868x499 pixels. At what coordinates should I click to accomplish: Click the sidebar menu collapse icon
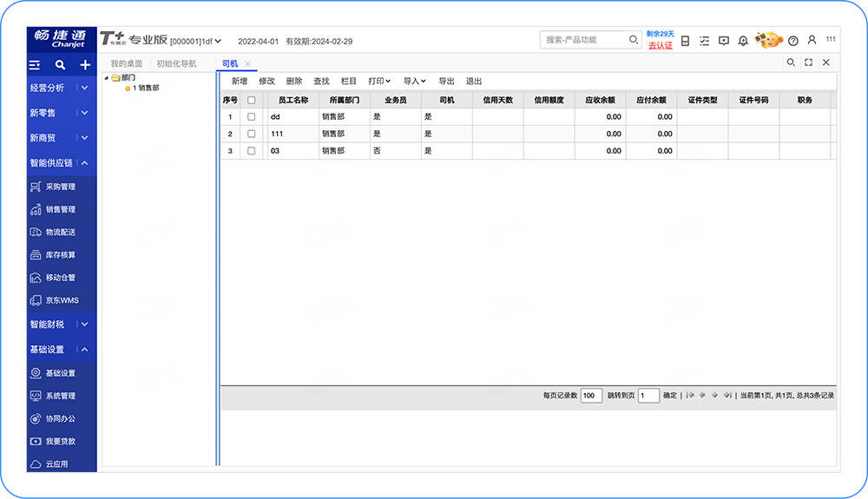[x=35, y=65]
